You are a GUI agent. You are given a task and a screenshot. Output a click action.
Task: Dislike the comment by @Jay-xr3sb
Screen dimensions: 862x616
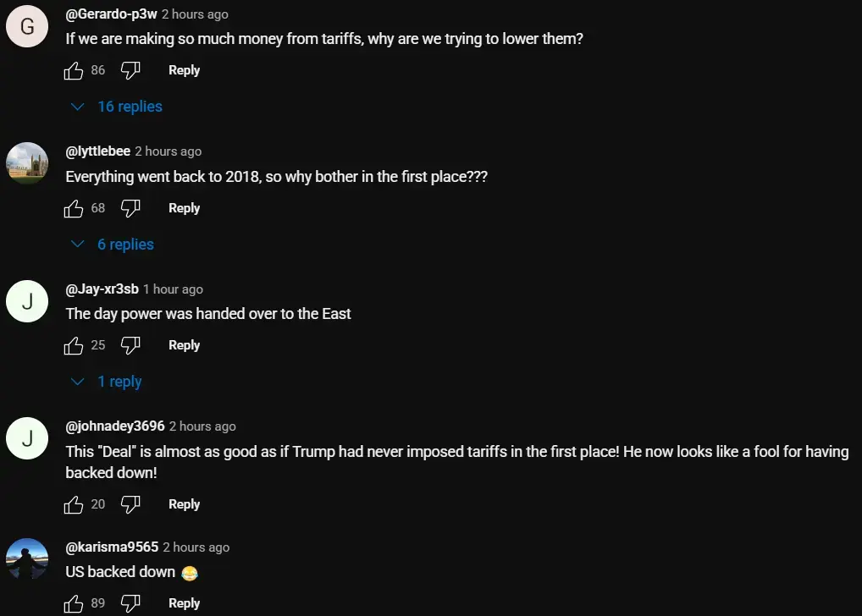click(x=130, y=345)
